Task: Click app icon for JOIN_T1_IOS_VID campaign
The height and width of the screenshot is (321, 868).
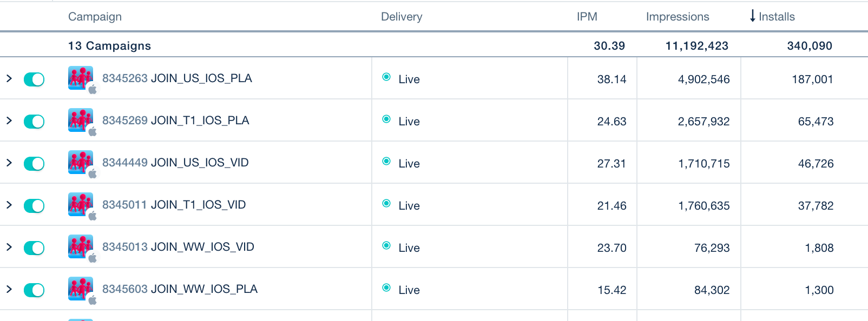Action: 81,204
